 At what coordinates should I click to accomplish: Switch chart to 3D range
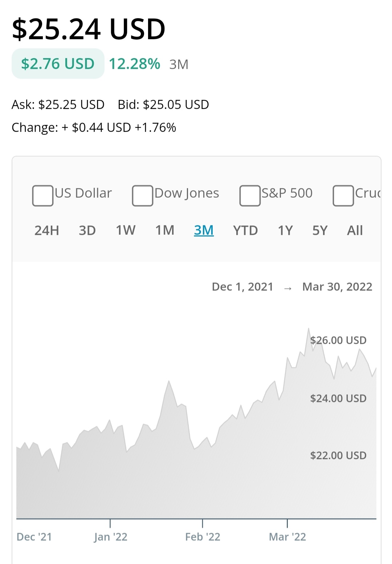point(87,230)
